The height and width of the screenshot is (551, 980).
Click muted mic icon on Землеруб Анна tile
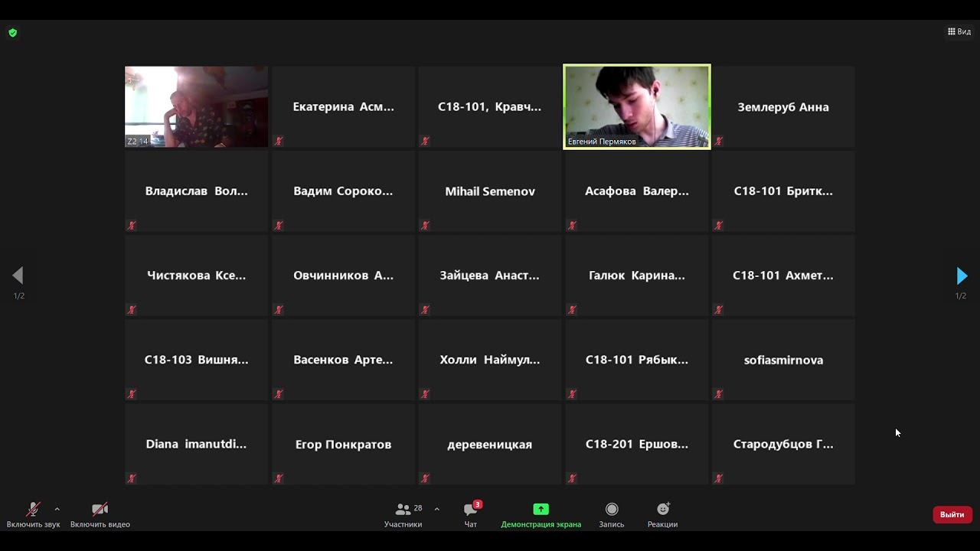[x=718, y=141]
